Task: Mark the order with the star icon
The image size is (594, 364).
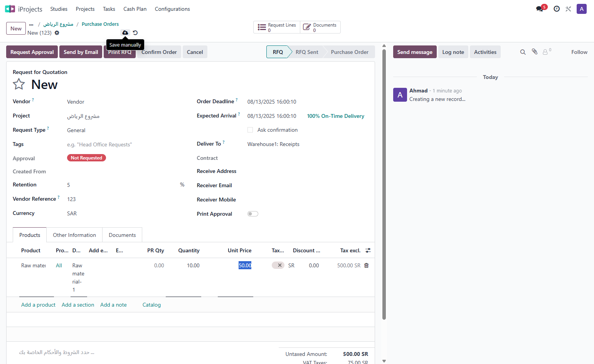Action: (x=19, y=84)
